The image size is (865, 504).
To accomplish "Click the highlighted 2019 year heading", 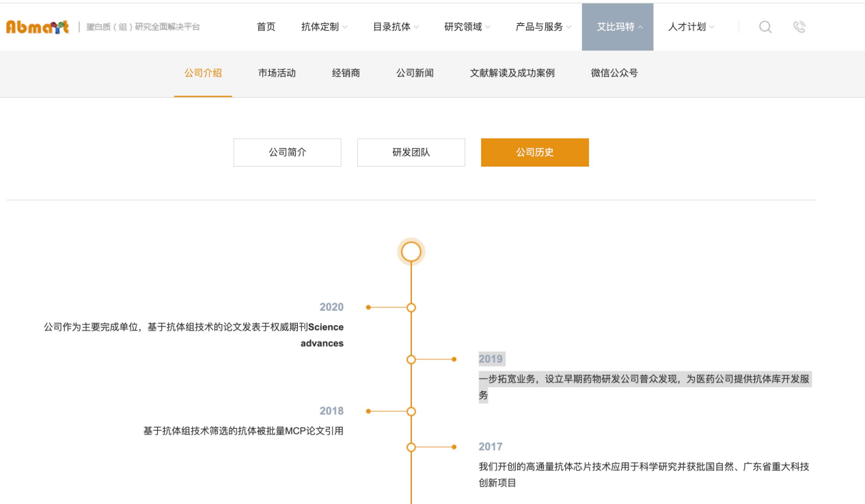I will click(491, 359).
